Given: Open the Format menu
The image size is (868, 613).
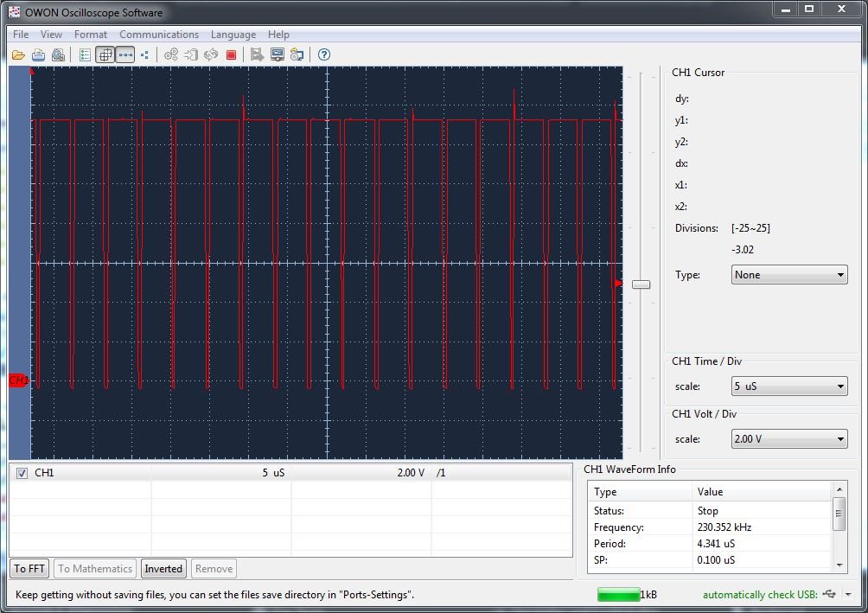Looking at the screenshot, I should point(90,35).
